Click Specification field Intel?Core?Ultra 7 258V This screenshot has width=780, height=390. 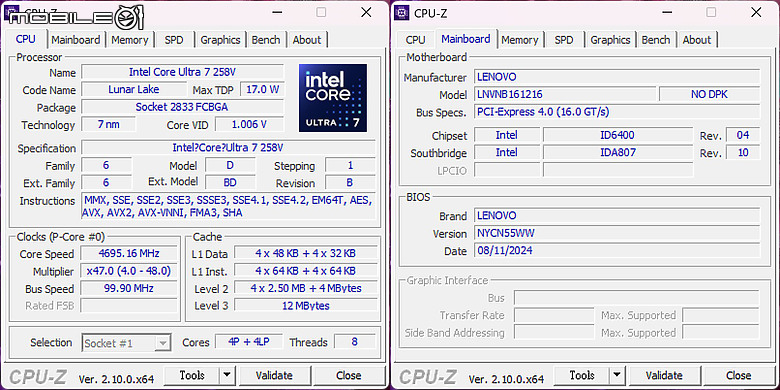(x=228, y=148)
